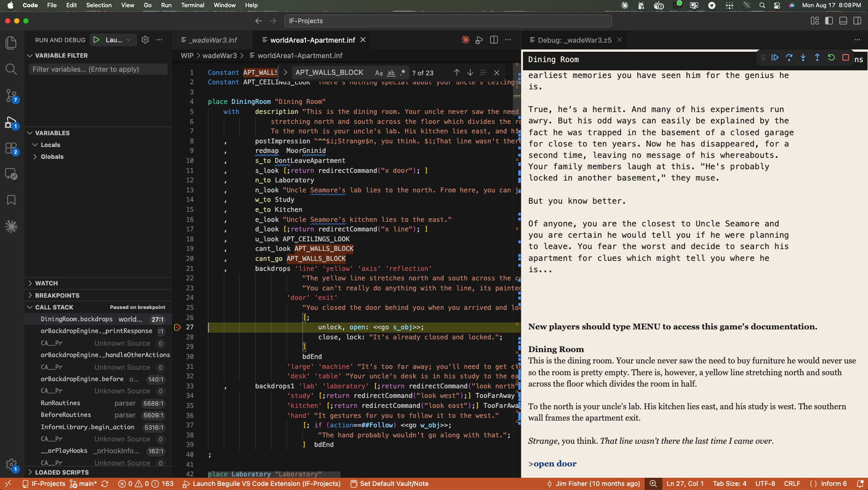
Task: Click the Filter variables input field
Action: 98,69
